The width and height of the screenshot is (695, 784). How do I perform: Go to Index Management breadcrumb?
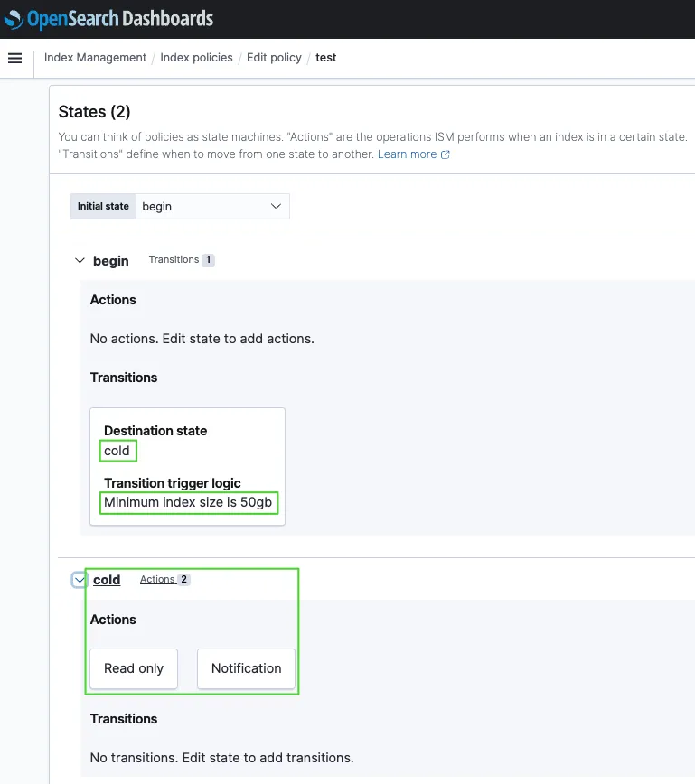click(x=95, y=58)
